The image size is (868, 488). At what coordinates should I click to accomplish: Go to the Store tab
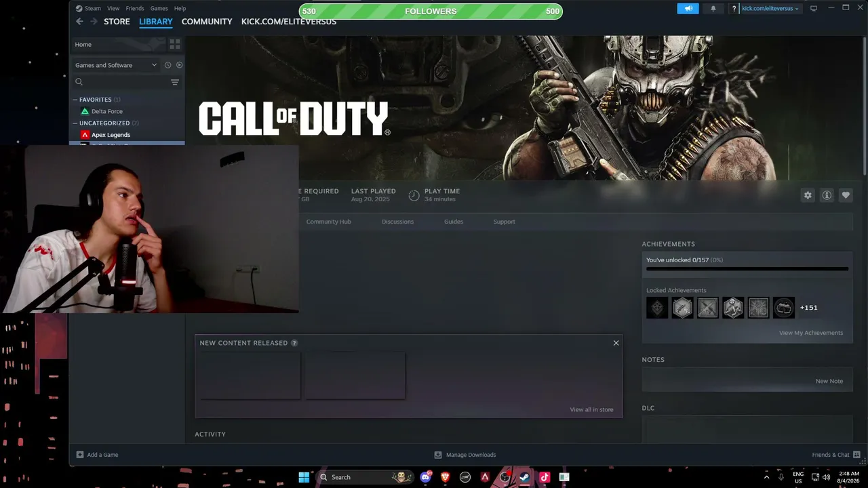pos(117,22)
